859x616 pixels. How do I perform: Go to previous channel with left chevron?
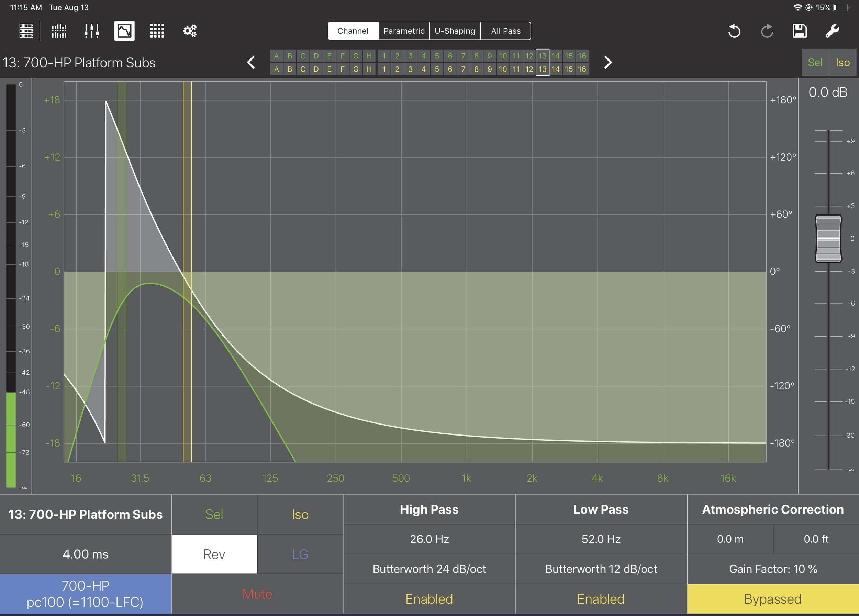coord(251,63)
